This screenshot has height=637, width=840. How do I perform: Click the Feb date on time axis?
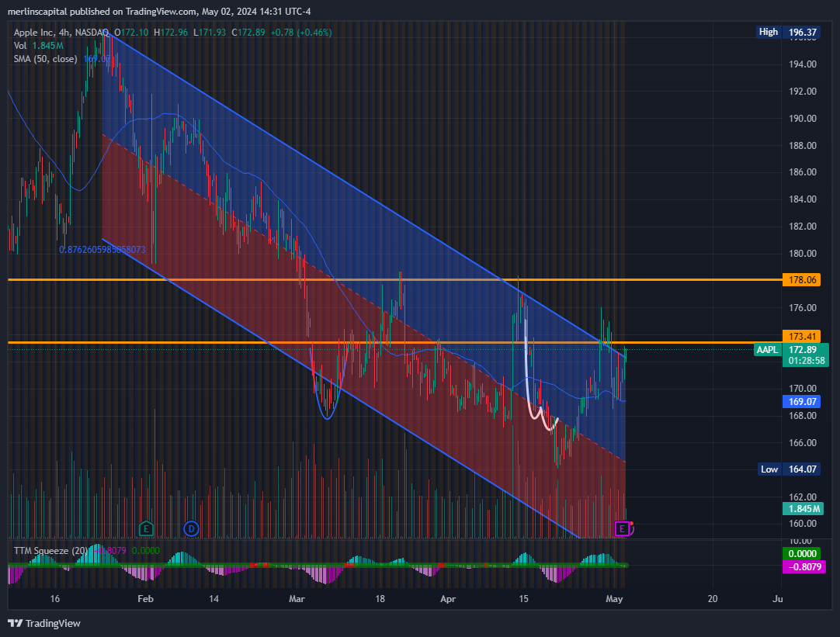145,598
